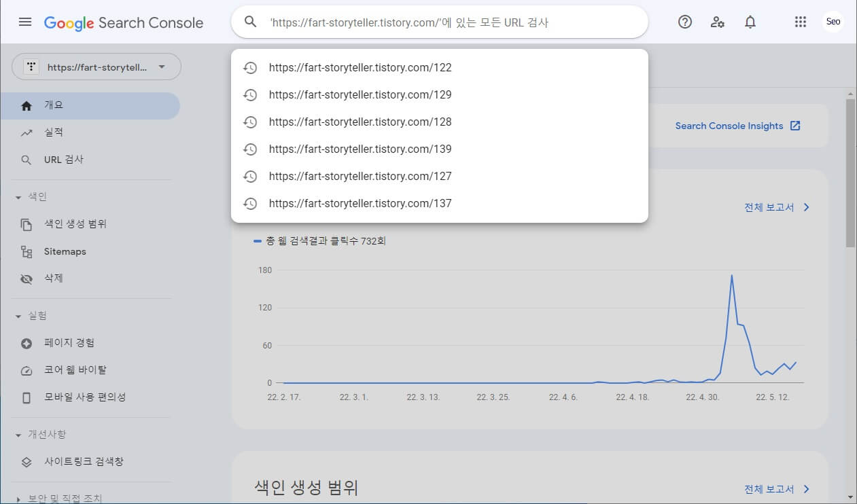Click the search magnifier icon in URL bar

pos(250,22)
